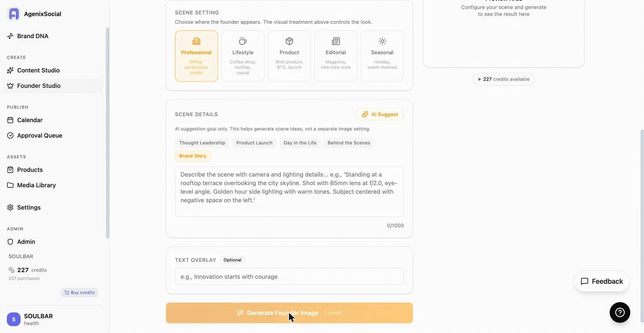Choose the Seasonal scene setting
The height and width of the screenshot is (333, 644).
click(x=382, y=56)
